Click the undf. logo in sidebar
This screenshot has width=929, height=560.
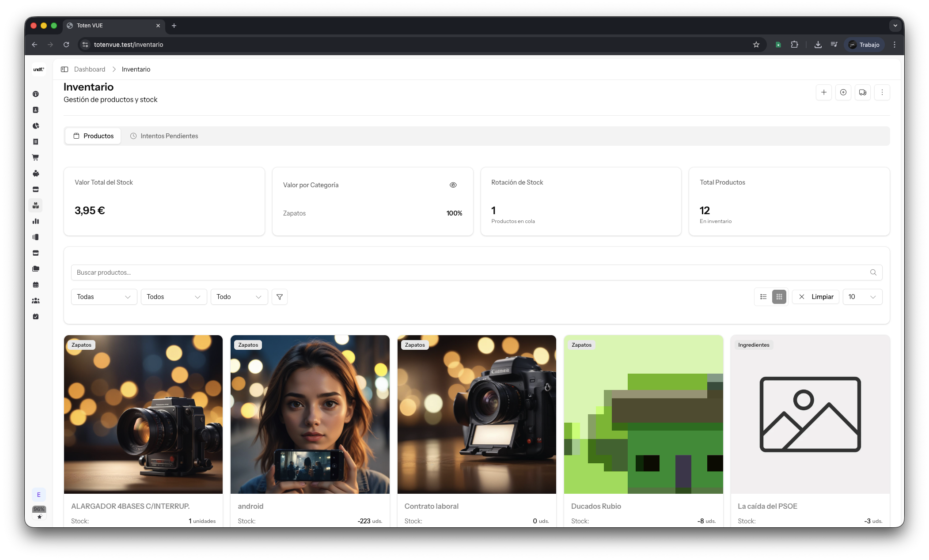click(39, 69)
